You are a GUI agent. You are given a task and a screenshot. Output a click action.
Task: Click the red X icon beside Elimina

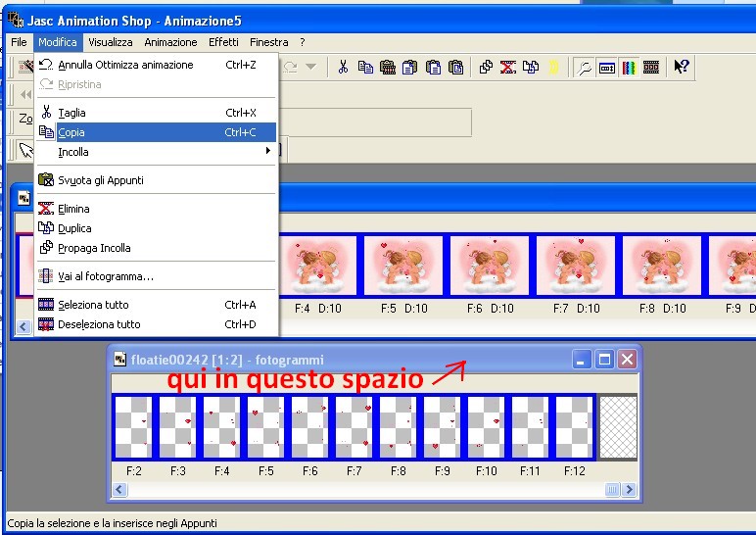[46, 209]
